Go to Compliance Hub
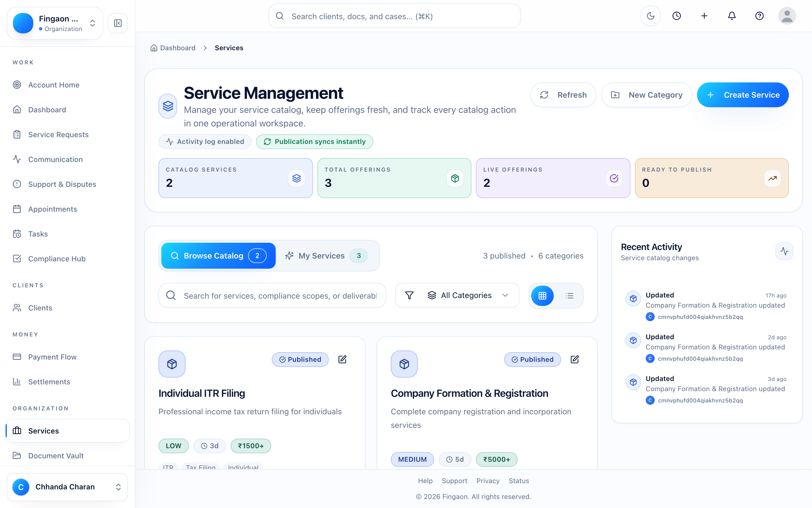 pos(67,259)
